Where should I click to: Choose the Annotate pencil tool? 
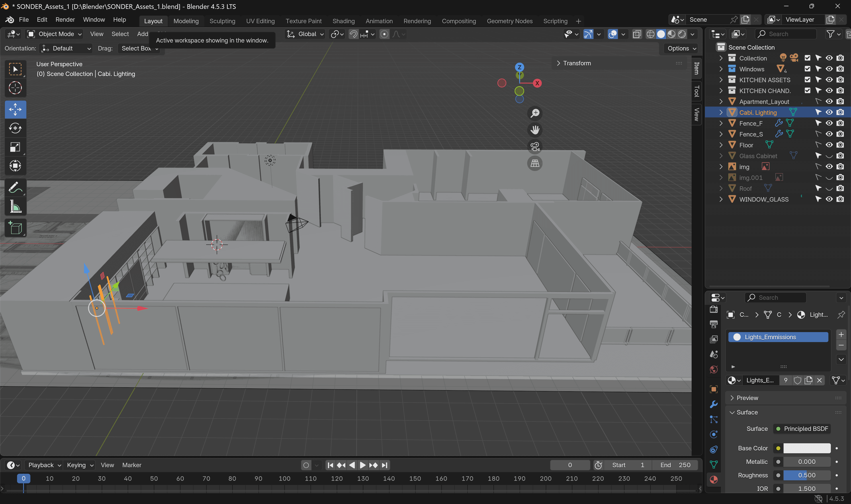[x=15, y=187]
